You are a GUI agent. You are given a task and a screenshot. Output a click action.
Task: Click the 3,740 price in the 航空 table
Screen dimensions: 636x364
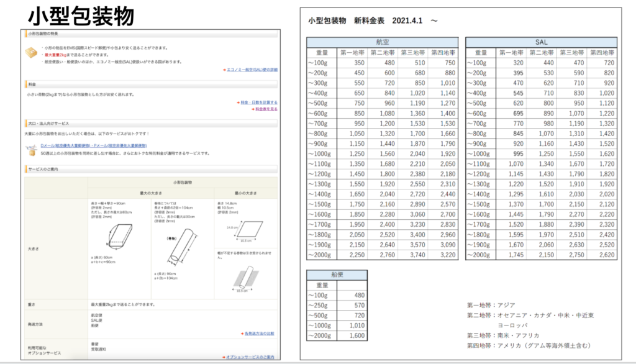(417, 255)
